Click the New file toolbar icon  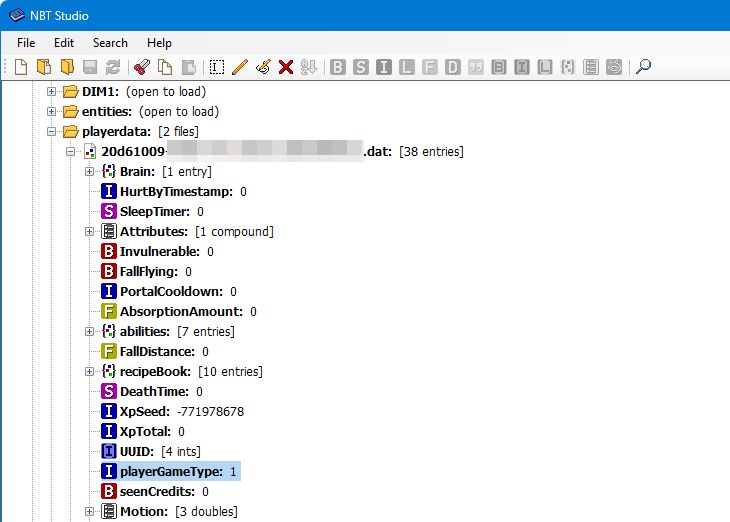tap(20, 67)
